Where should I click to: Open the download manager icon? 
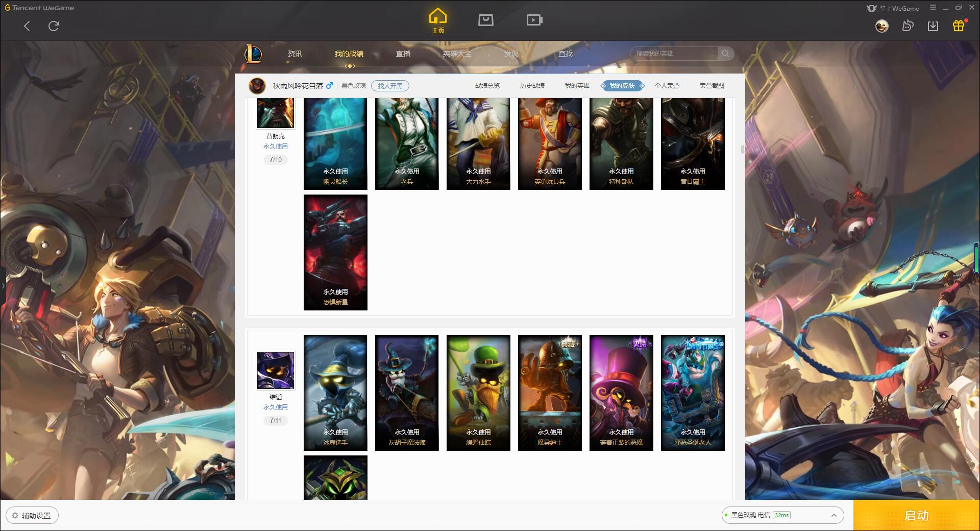(933, 26)
